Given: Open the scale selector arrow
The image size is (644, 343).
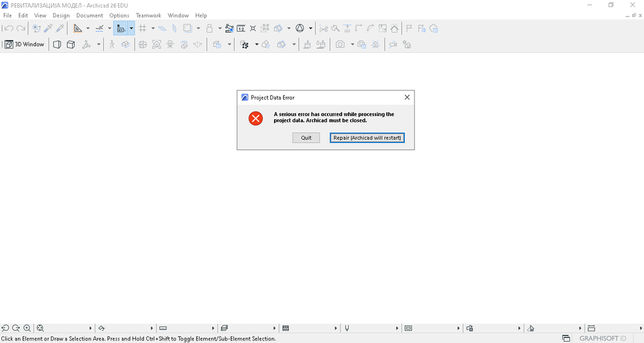Looking at the screenshot, I should (x=213, y=328).
